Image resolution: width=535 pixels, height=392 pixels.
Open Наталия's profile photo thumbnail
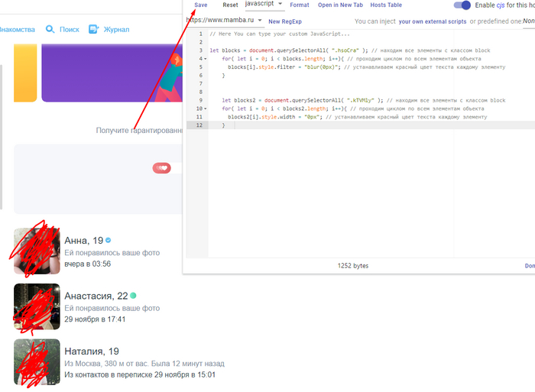pyautogui.click(x=37, y=361)
